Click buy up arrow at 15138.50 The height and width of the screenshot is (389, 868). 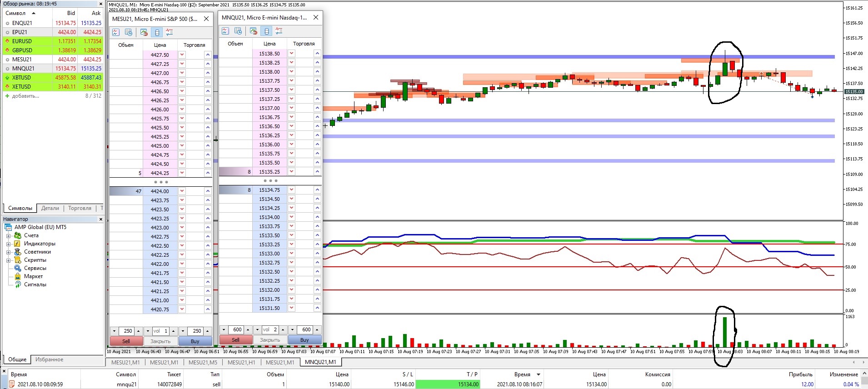click(317, 54)
